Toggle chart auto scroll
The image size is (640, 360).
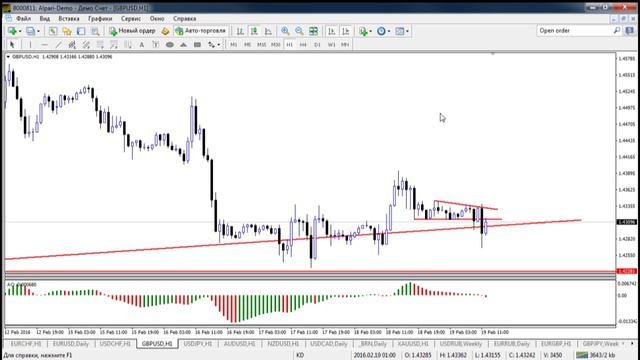(331, 31)
